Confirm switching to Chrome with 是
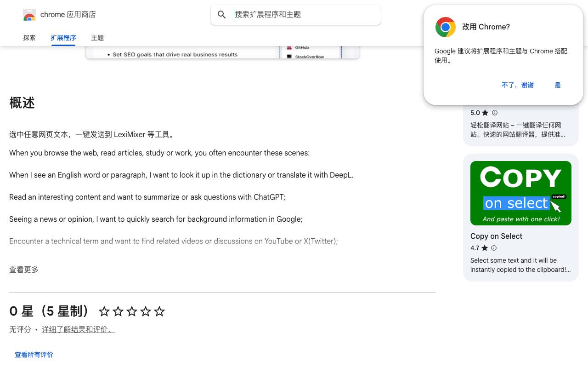The width and height of the screenshot is (588, 368). [558, 85]
